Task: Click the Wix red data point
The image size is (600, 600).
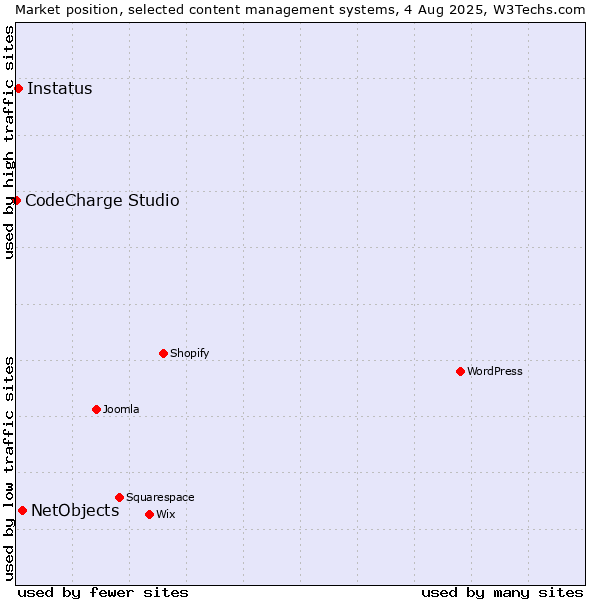Action: (x=150, y=515)
